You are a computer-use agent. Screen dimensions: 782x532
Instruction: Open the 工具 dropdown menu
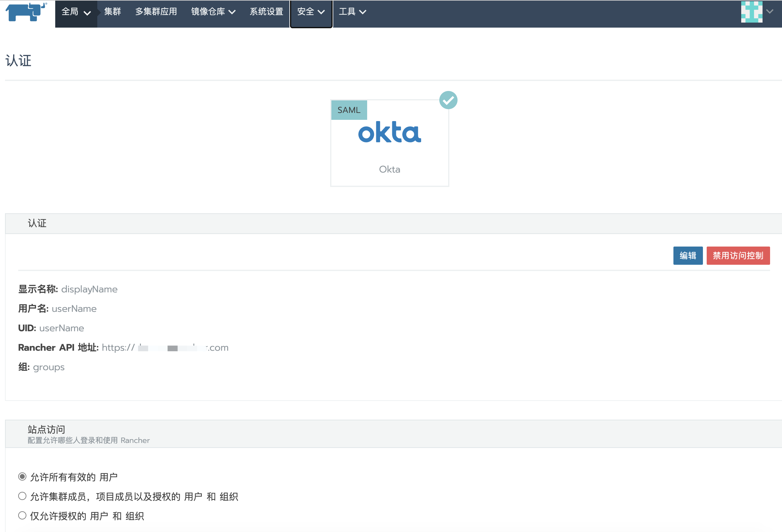click(352, 12)
